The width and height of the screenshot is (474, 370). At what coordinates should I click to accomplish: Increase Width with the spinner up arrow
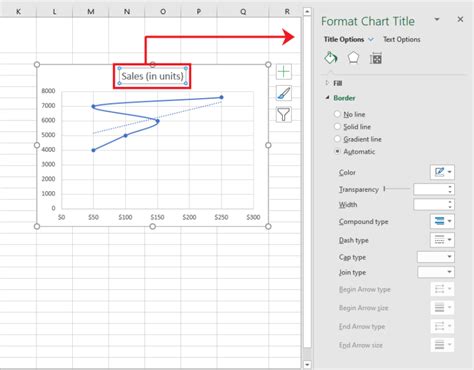pos(450,202)
